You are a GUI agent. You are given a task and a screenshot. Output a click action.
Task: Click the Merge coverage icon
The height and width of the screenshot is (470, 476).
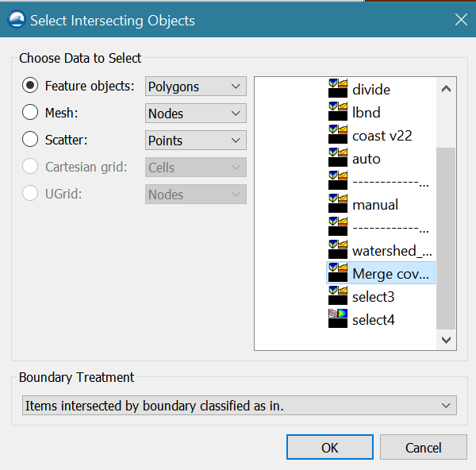click(338, 274)
